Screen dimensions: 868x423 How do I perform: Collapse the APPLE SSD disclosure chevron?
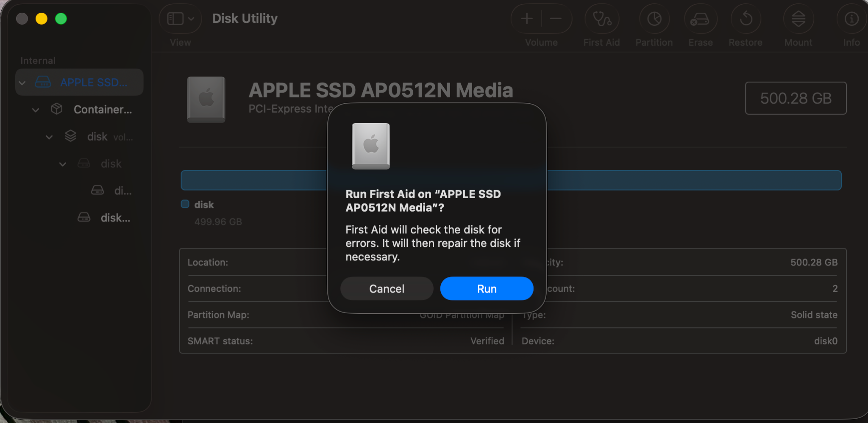click(x=22, y=82)
